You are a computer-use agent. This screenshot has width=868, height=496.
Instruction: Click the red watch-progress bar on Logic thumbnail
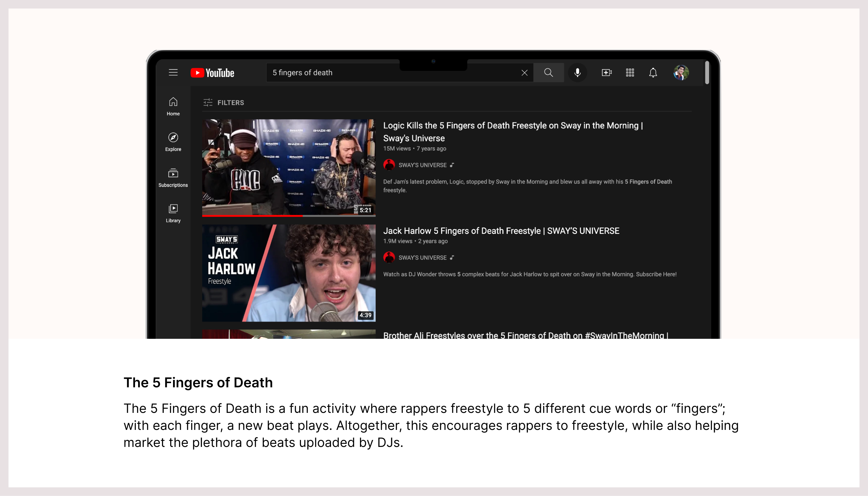(252, 216)
